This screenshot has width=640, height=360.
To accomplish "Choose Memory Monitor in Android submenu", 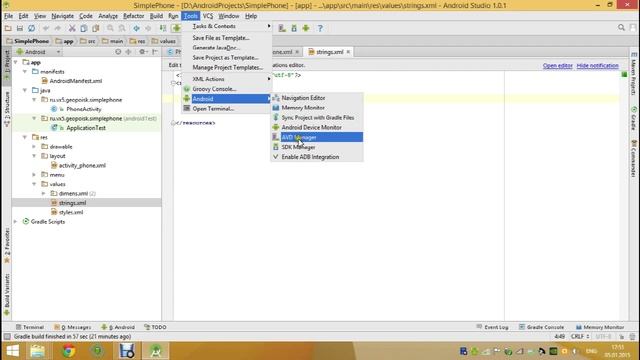I will (x=317, y=108).
